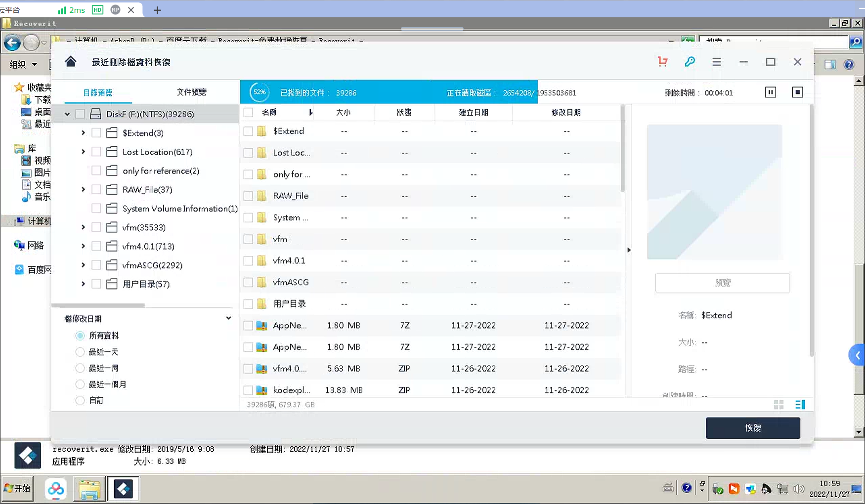Select the list view icon
Screen dimensions: 865x504
(800, 404)
